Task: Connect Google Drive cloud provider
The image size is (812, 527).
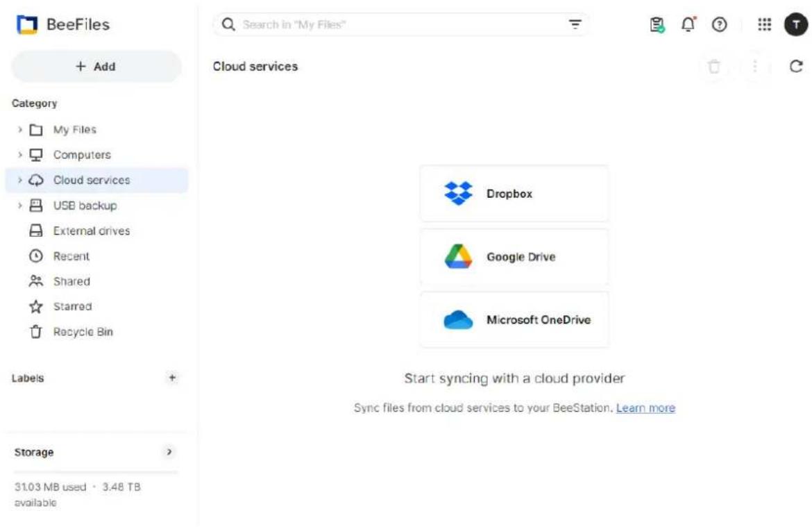Action: point(514,256)
